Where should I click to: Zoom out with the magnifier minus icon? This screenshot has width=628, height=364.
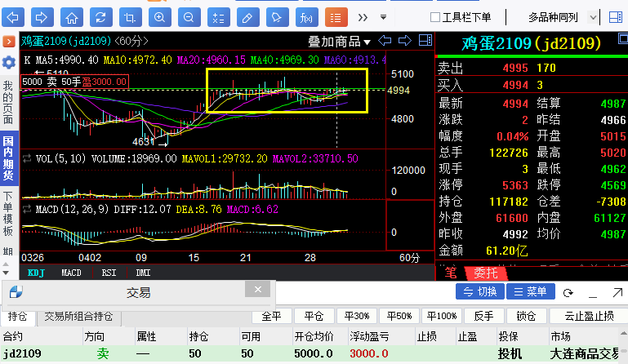189,17
